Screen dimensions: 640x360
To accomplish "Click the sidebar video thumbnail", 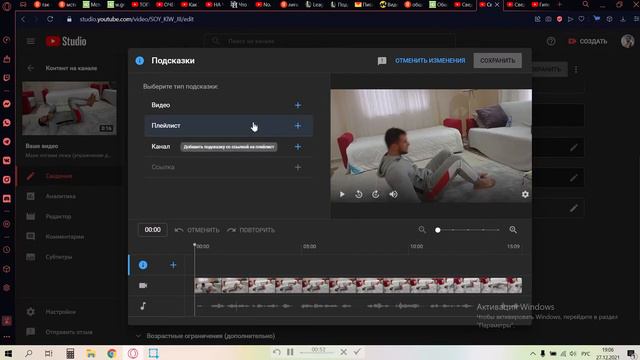I will point(69,108).
